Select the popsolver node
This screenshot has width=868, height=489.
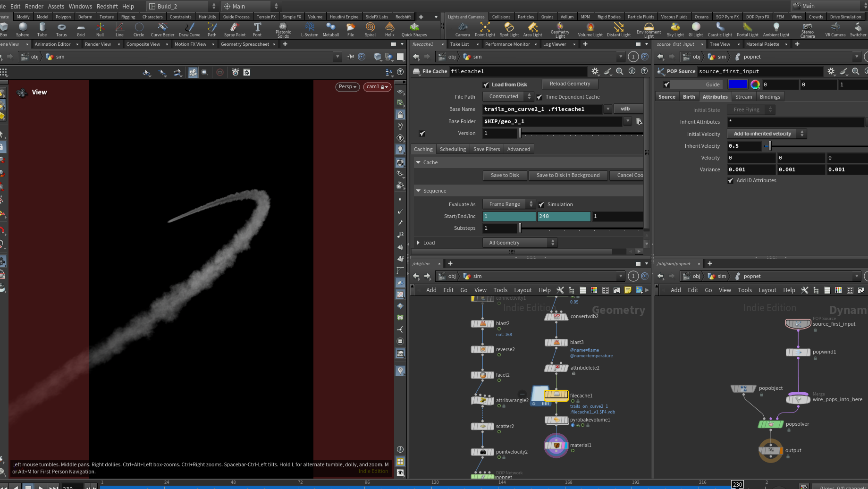click(770, 424)
